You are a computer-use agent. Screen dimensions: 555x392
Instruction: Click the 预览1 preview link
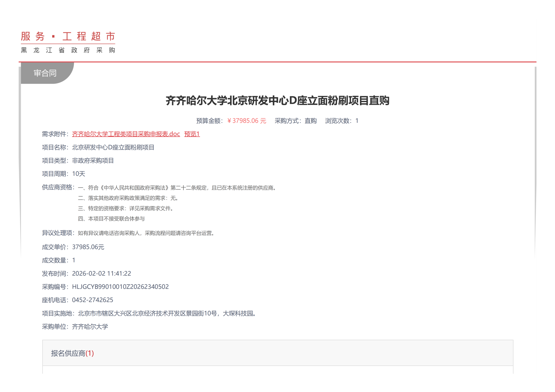pyautogui.click(x=192, y=134)
